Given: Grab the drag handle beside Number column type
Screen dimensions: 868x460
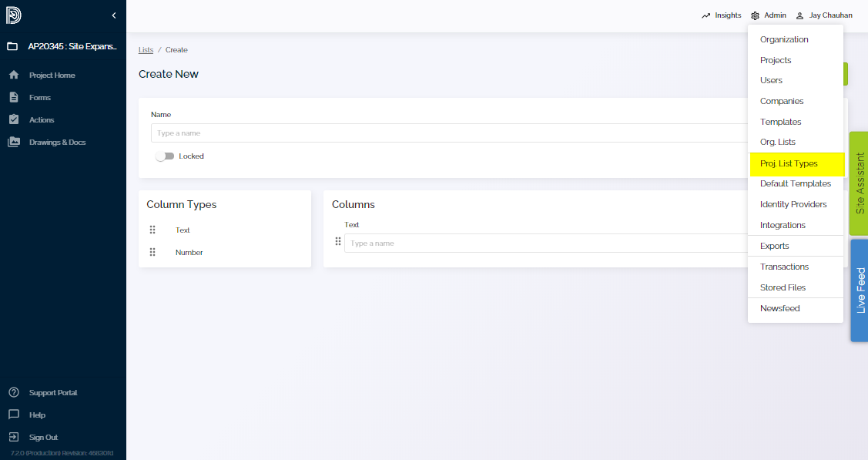Looking at the screenshot, I should coord(152,252).
